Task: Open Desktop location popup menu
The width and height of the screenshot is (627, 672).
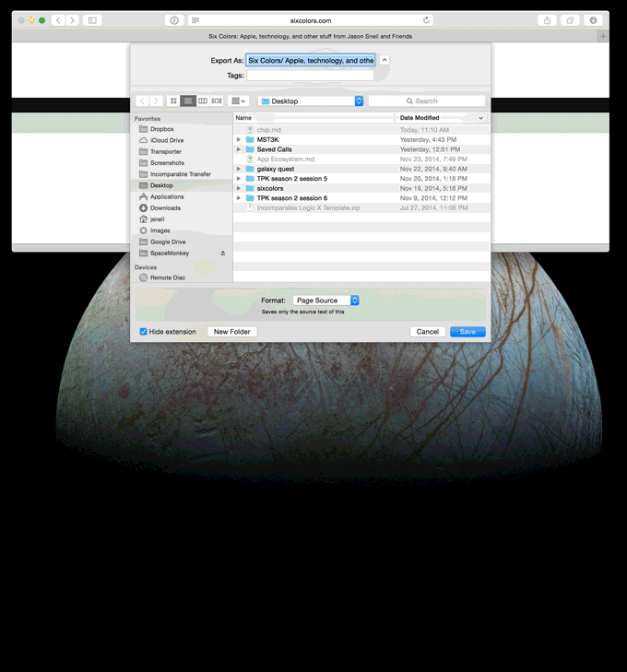Action: point(311,101)
